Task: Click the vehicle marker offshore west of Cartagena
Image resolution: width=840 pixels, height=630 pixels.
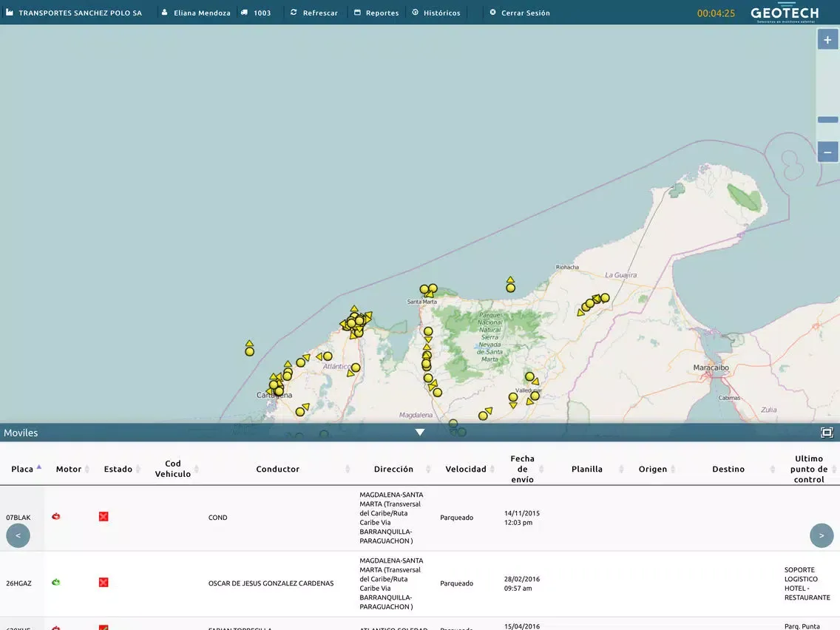Action: (x=250, y=351)
